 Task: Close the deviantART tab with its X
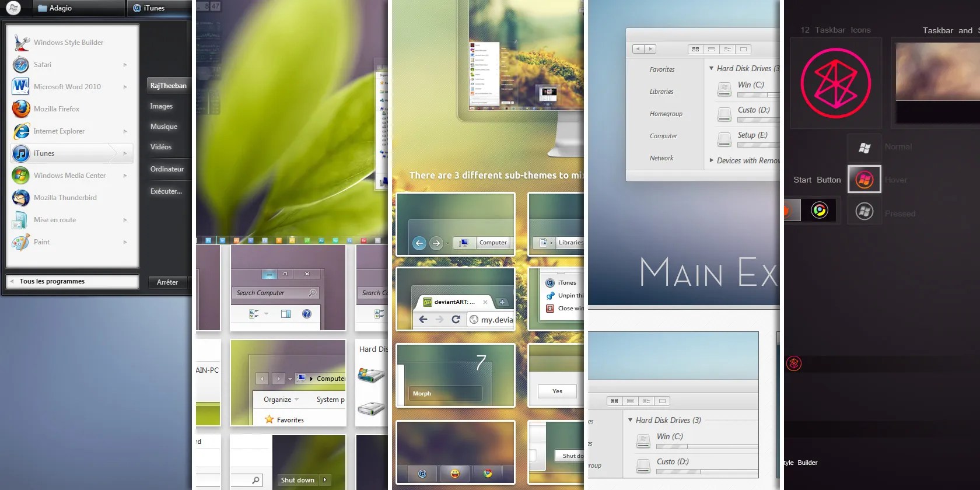(485, 302)
